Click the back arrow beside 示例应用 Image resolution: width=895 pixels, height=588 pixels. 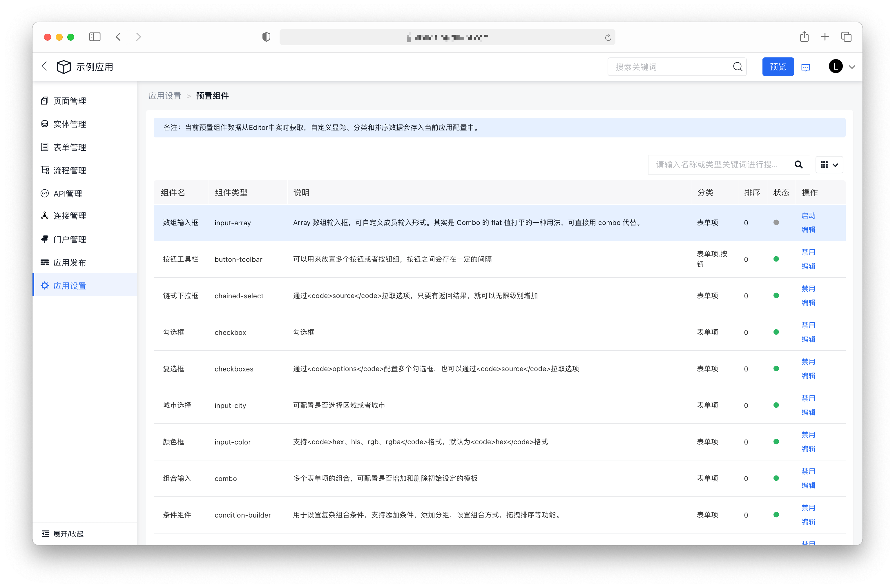(x=44, y=67)
